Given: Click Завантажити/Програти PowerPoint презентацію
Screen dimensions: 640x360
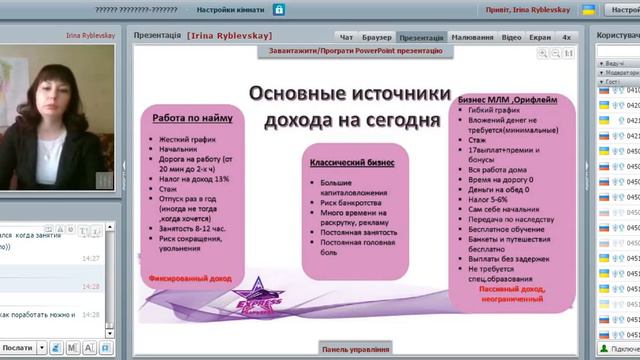Looking at the screenshot, I should tap(356, 51).
